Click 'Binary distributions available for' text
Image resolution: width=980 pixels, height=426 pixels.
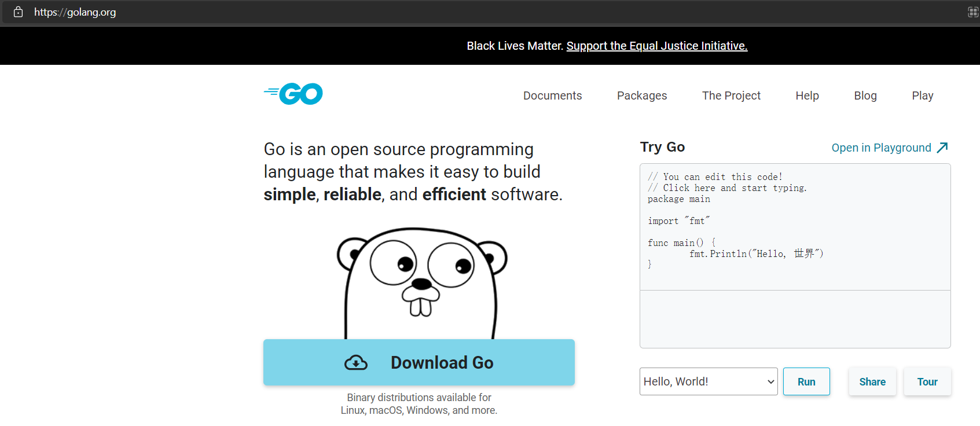pyautogui.click(x=419, y=398)
